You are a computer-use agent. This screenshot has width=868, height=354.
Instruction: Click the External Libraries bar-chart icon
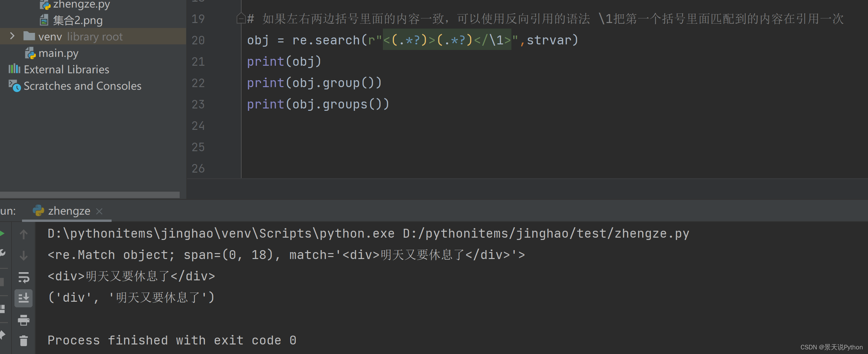pyautogui.click(x=14, y=69)
